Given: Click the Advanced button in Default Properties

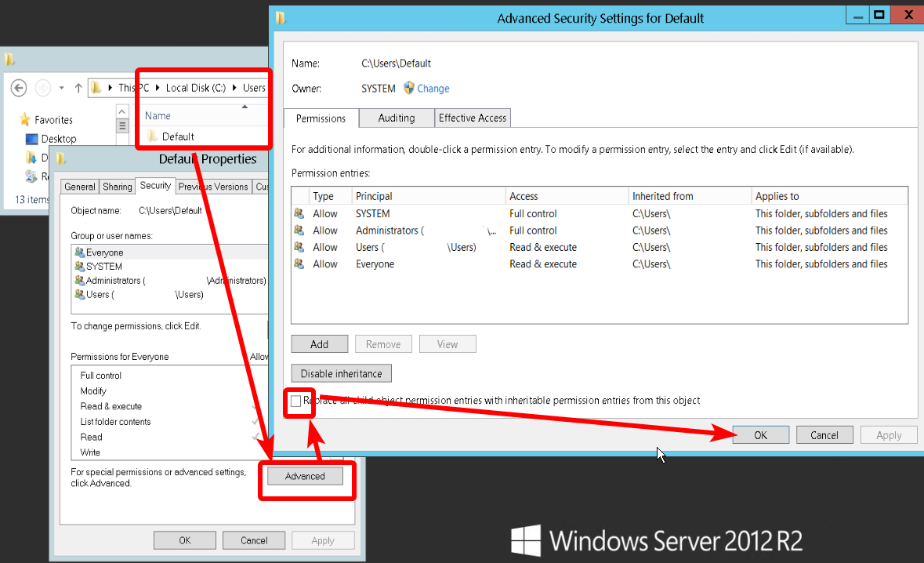Looking at the screenshot, I should (x=305, y=476).
